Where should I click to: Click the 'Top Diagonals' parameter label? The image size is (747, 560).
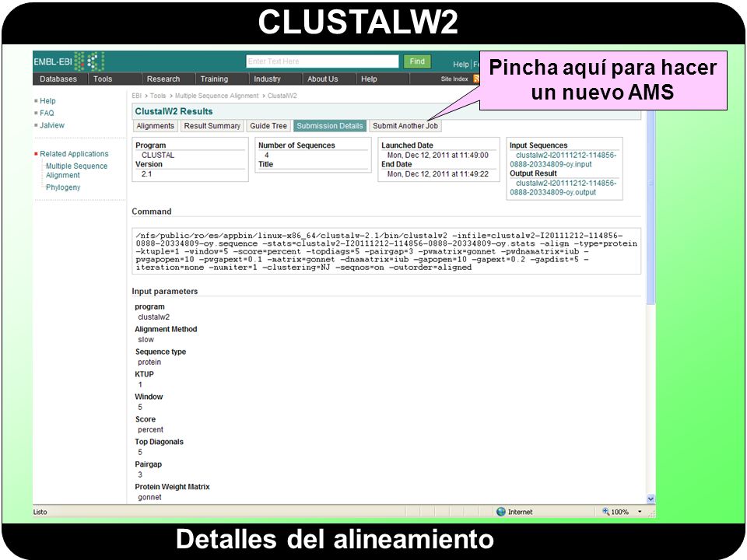[159, 442]
